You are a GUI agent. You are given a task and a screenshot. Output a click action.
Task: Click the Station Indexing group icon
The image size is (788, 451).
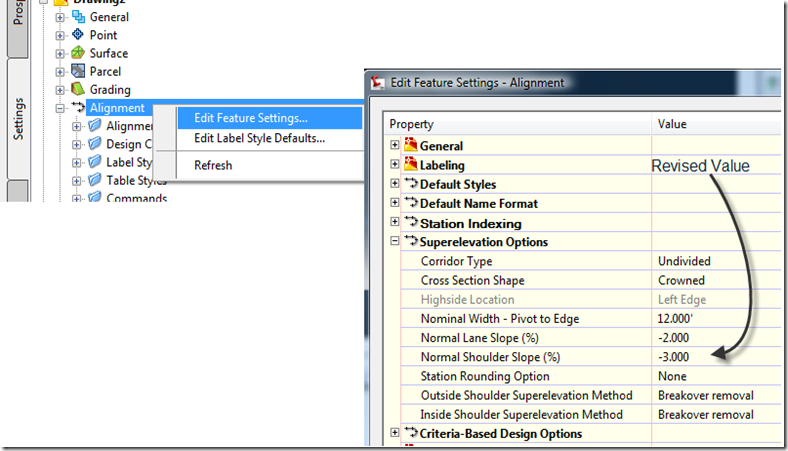click(x=411, y=222)
